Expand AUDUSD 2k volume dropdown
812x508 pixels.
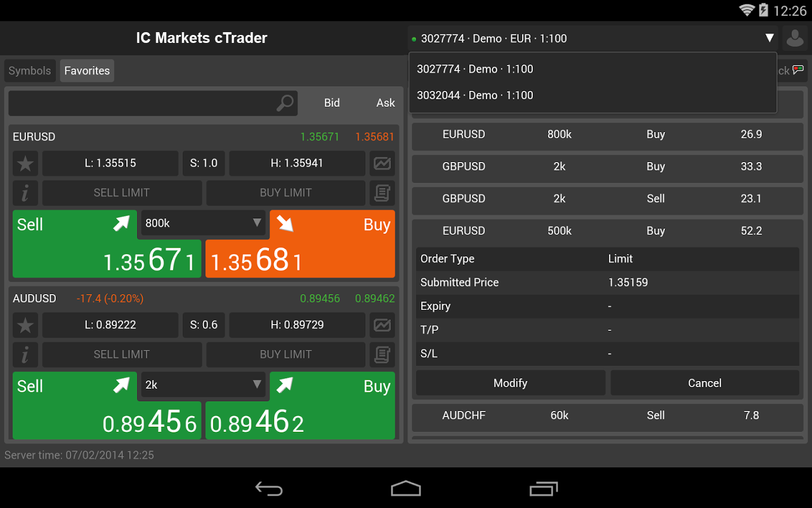[203, 385]
